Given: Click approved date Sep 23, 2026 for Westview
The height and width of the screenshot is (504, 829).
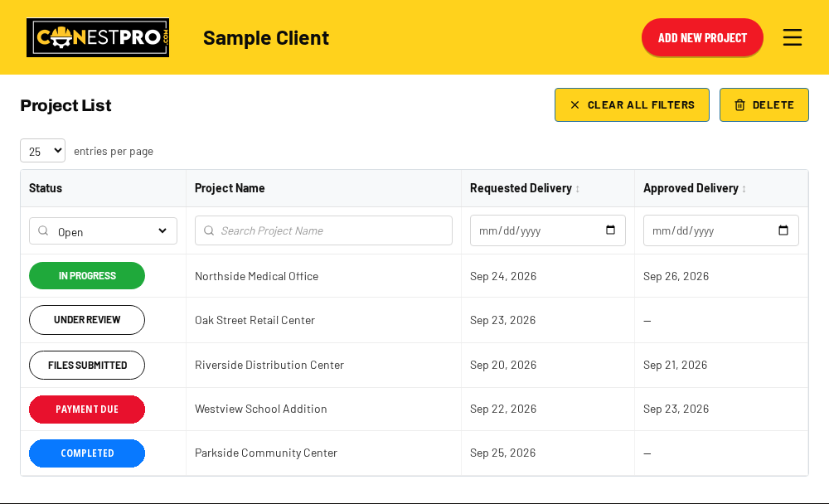Looking at the screenshot, I should (676, 409).
